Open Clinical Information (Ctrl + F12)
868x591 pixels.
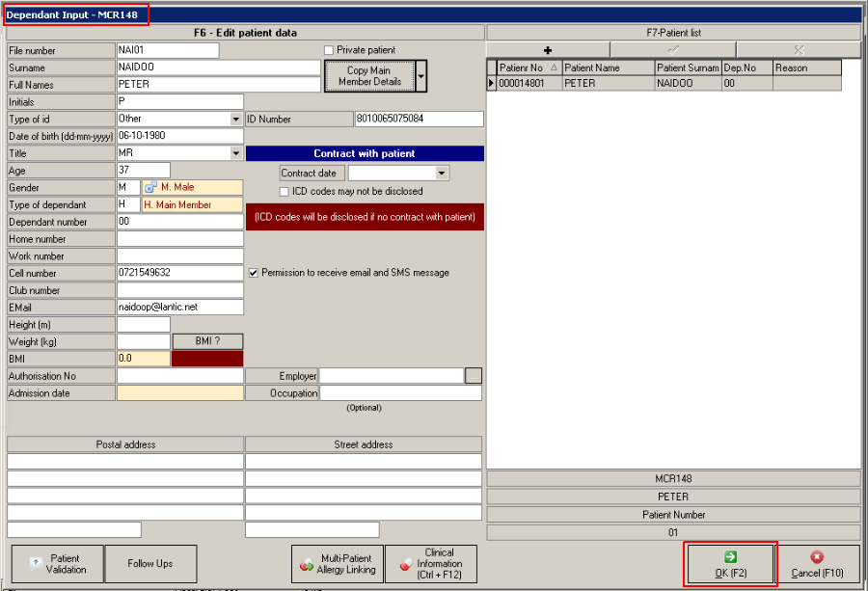[x=430, y=564]
